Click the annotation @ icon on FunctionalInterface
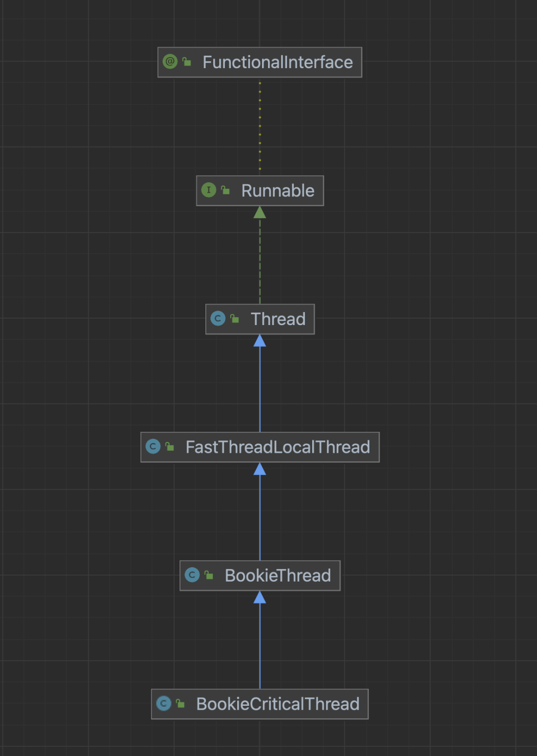The image size is (537, 756). (x=170, y=62)
